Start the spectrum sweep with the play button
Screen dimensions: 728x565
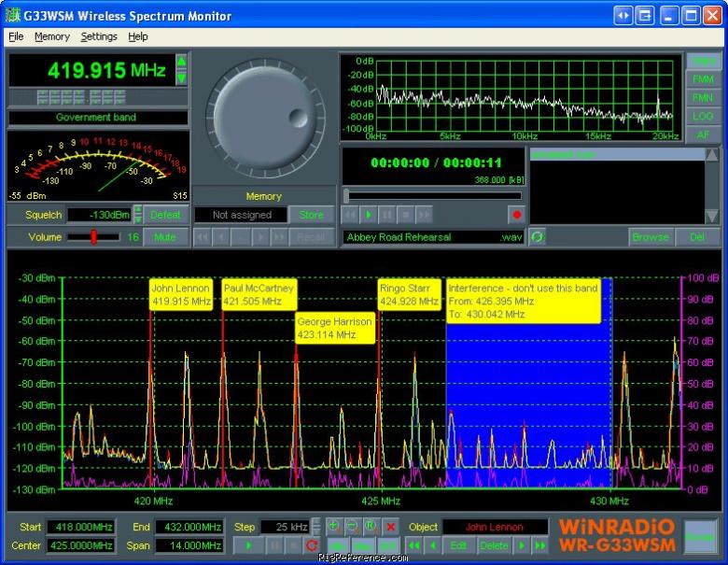[x=248, y=545]
